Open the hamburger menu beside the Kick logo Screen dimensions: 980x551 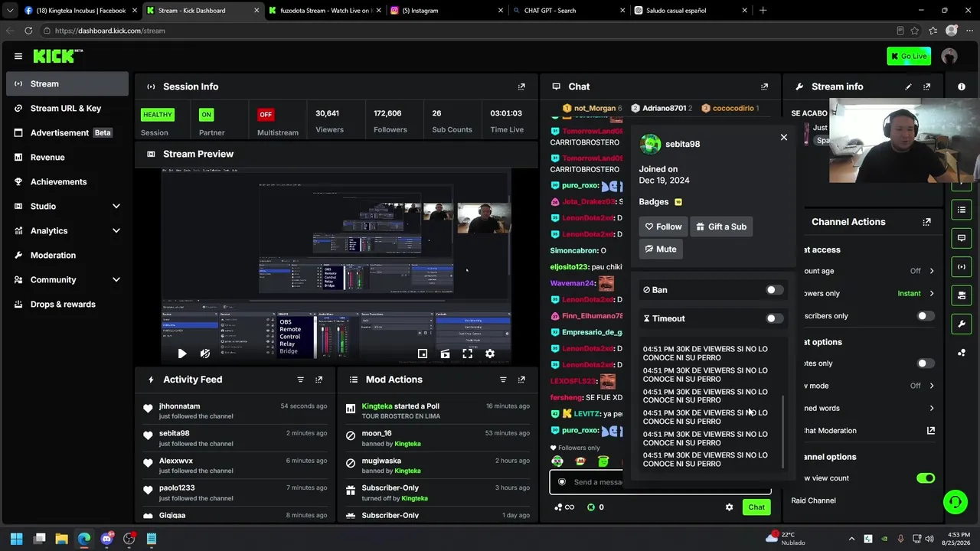click(x=18, y=56)
